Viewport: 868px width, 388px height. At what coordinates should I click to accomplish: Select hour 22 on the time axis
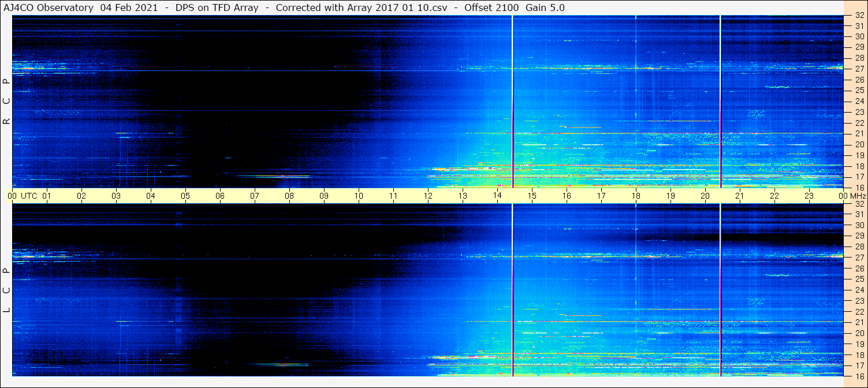click(x=774, y=196)
